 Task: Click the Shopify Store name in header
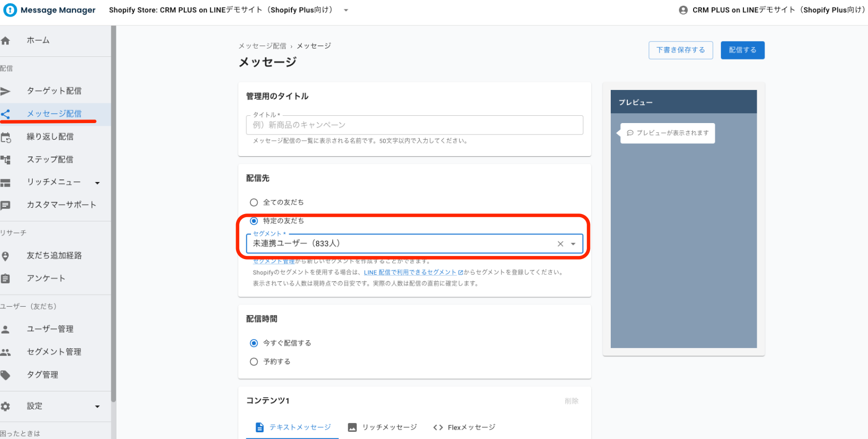(222, 10)
